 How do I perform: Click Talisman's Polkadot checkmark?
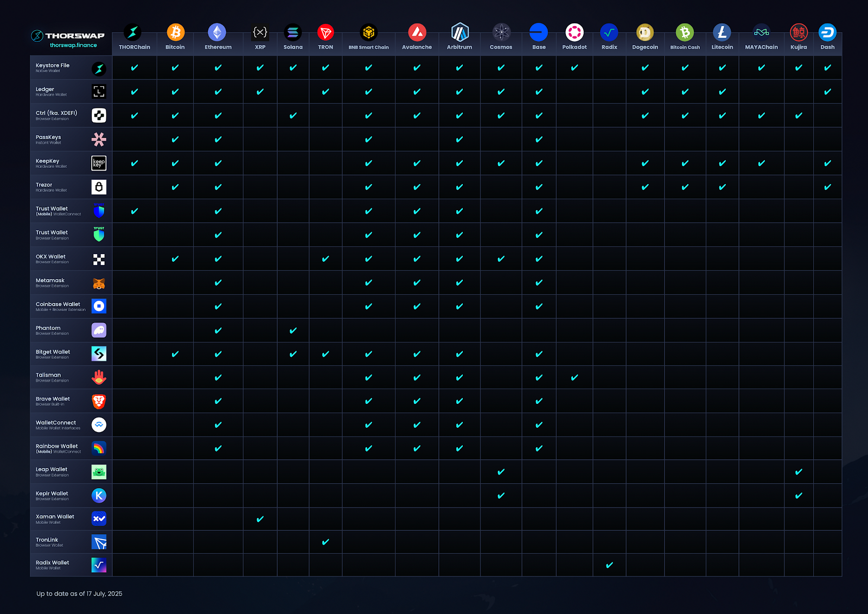pos(575,377)
